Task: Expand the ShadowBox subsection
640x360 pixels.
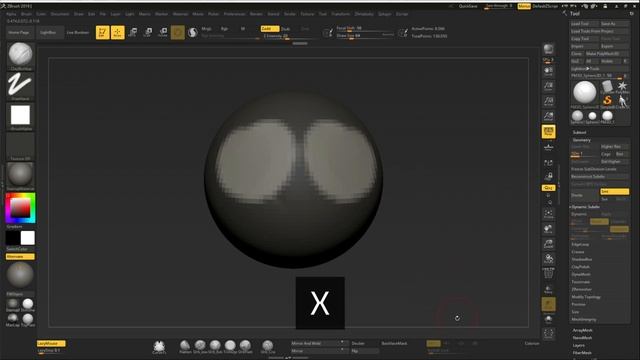Action: pyautogui.click(x=582, y=259)
